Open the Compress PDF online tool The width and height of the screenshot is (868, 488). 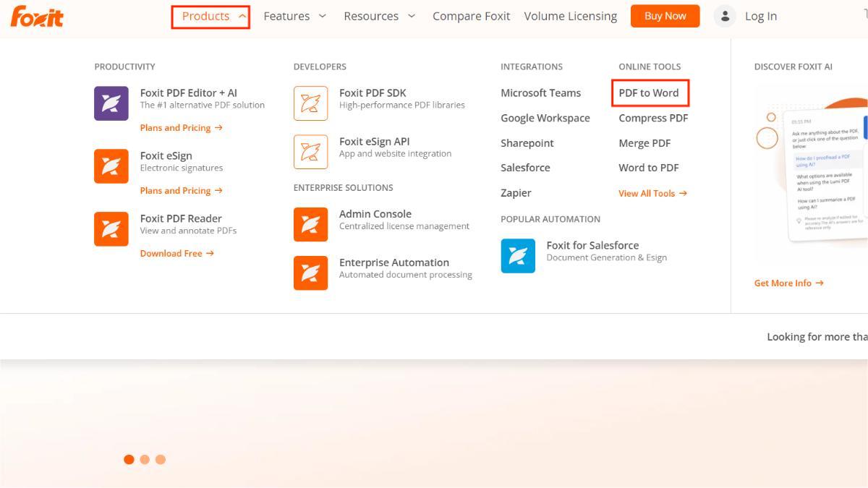coord(653,118)
